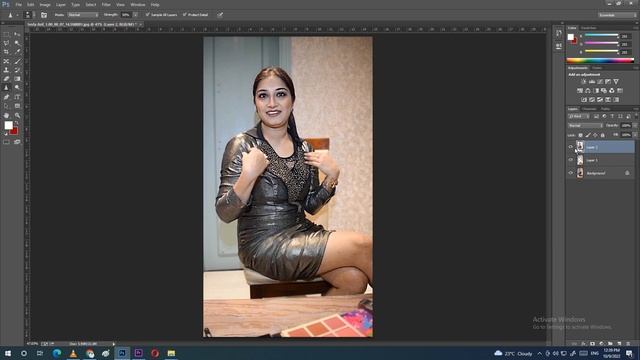
Task: Select the Quick Selection tool
Action: (17, 43)
